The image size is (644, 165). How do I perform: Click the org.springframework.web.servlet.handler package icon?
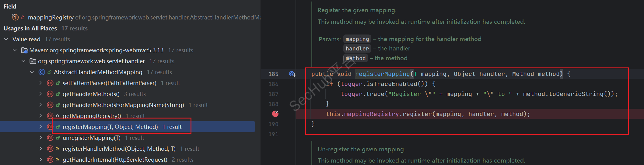(33, 61)
